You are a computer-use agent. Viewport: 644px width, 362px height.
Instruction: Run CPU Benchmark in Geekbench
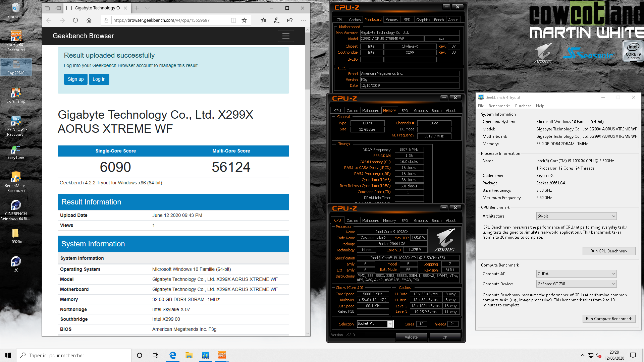click(x=609, y=251)
